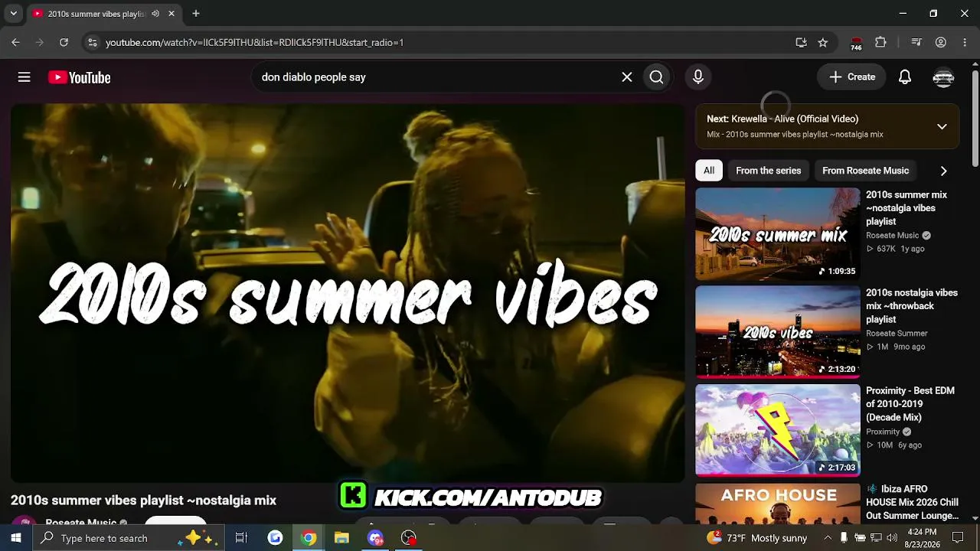Open the YouTube notifications bell

click(x=905, y=77)
